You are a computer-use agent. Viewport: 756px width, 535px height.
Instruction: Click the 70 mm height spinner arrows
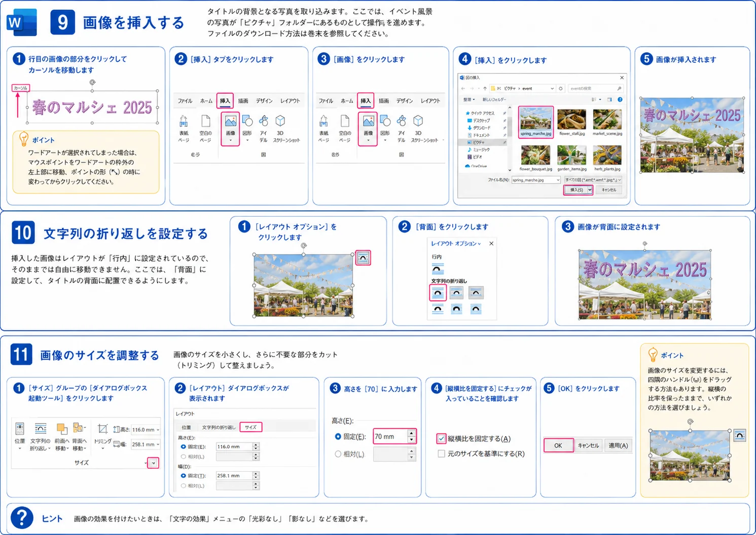point(411,436)
